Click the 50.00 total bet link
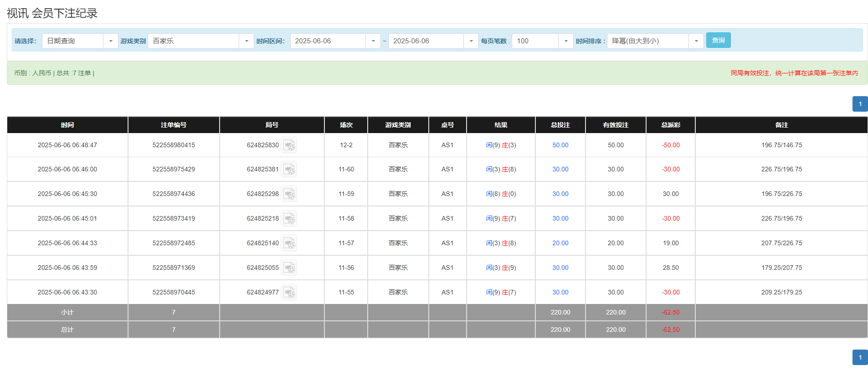Viewport: 868px width, 376px height. click(560, 145)
